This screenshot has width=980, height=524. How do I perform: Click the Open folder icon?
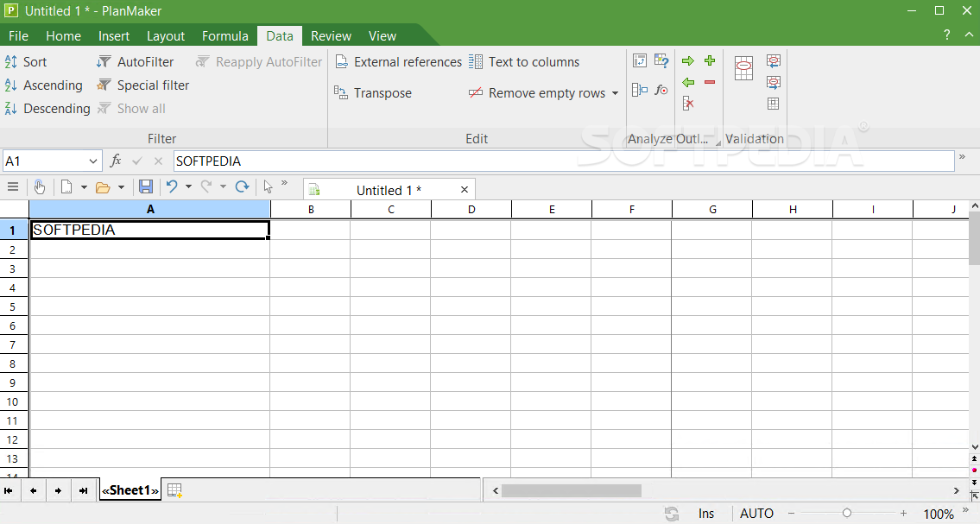coord(103,186)
